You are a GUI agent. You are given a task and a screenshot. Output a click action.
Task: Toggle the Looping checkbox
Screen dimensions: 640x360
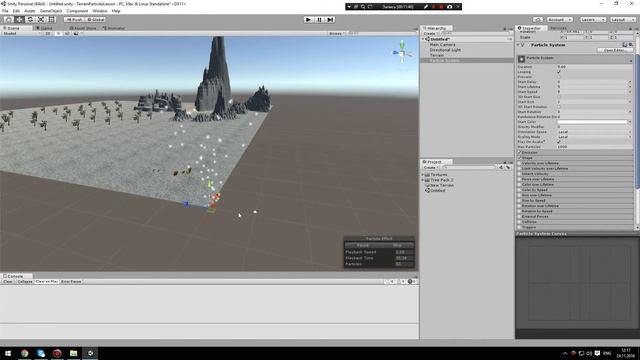[x=559, y=72]
